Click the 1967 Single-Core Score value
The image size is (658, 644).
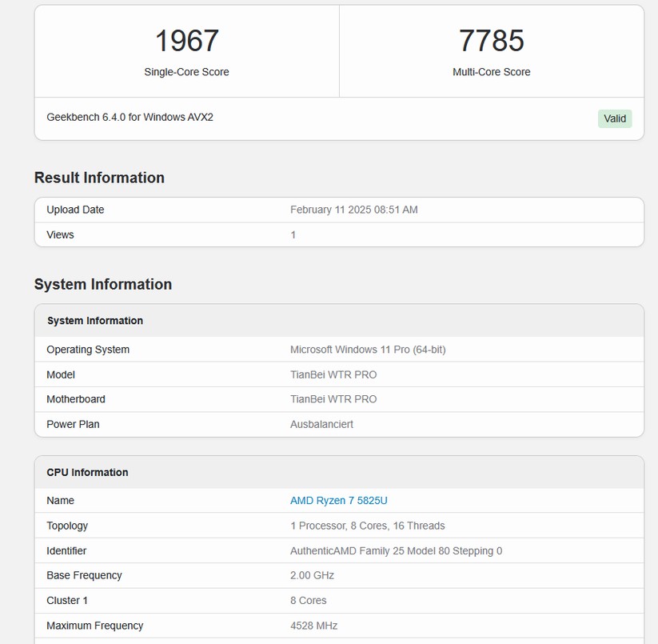[x=186, y=41]
